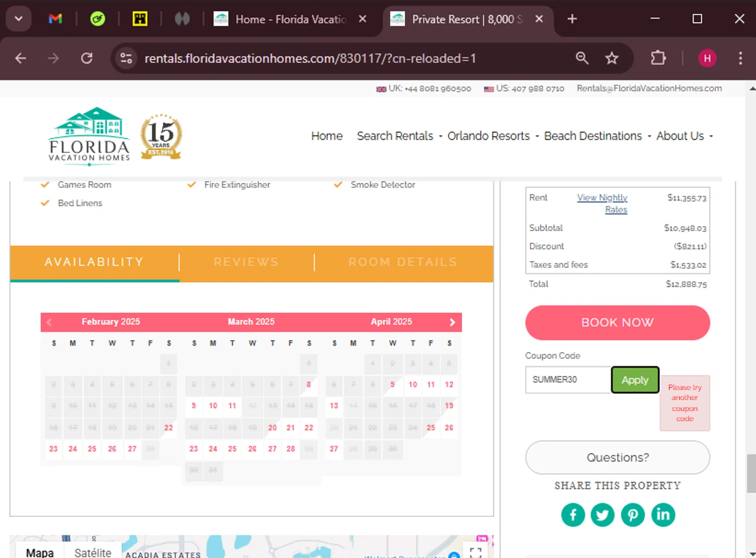Expand About Us menu

(684, 136)
